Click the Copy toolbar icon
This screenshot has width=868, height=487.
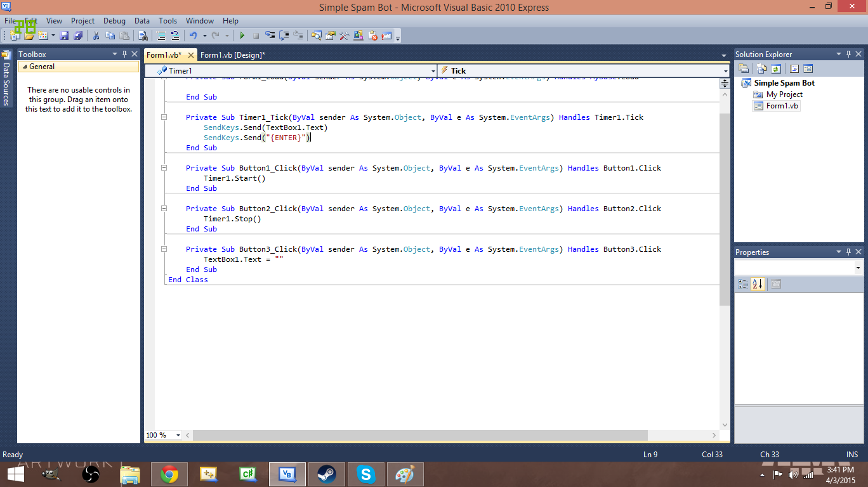tap(110, 36)
